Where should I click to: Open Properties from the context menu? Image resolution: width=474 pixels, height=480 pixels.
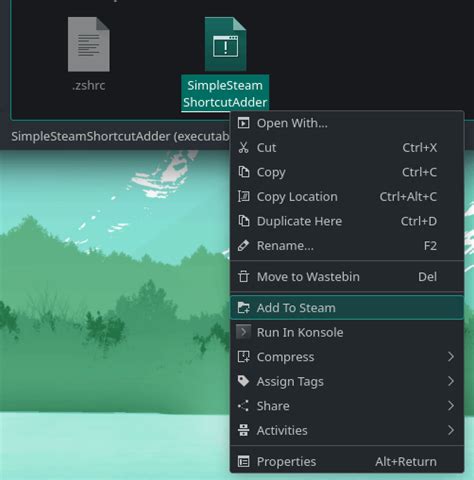pos(347,462)
